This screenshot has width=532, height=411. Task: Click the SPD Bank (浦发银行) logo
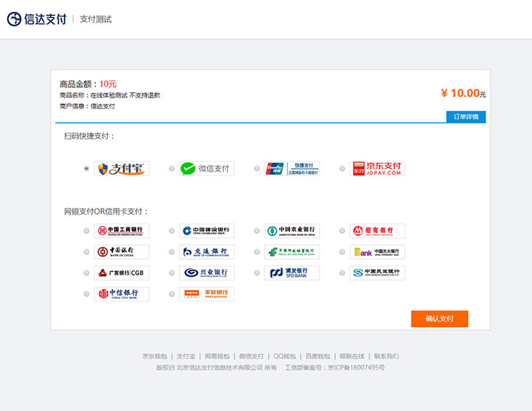point(292,273)
